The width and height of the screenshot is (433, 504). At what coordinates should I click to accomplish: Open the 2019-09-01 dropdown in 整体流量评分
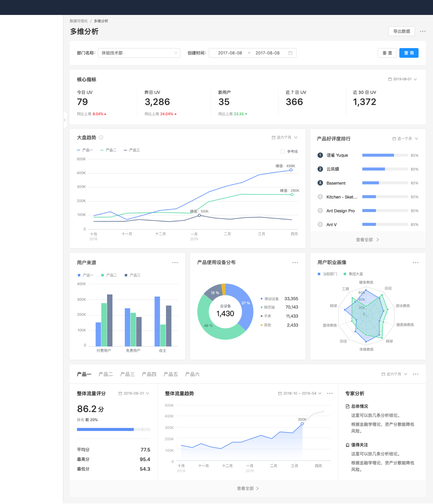tap(134, 393)
